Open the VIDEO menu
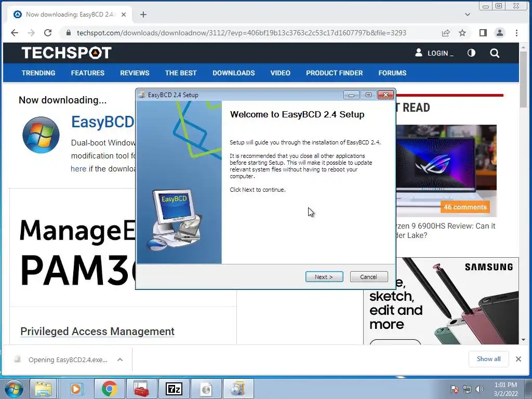 tap(280, 73)
